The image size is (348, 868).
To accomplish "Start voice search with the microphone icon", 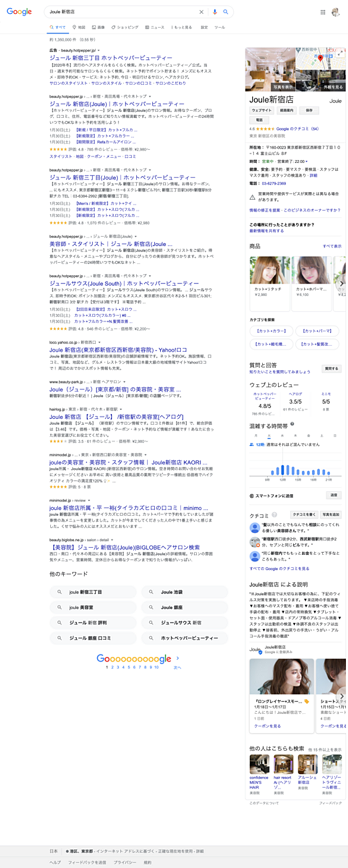I will point(214,12).
